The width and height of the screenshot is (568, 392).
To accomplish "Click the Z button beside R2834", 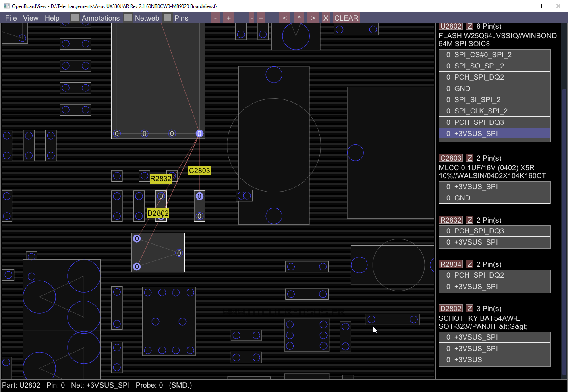I will [469, 264].
